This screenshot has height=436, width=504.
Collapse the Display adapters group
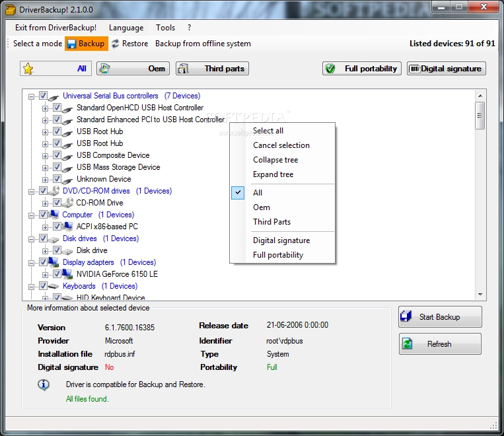click(31, 263)
